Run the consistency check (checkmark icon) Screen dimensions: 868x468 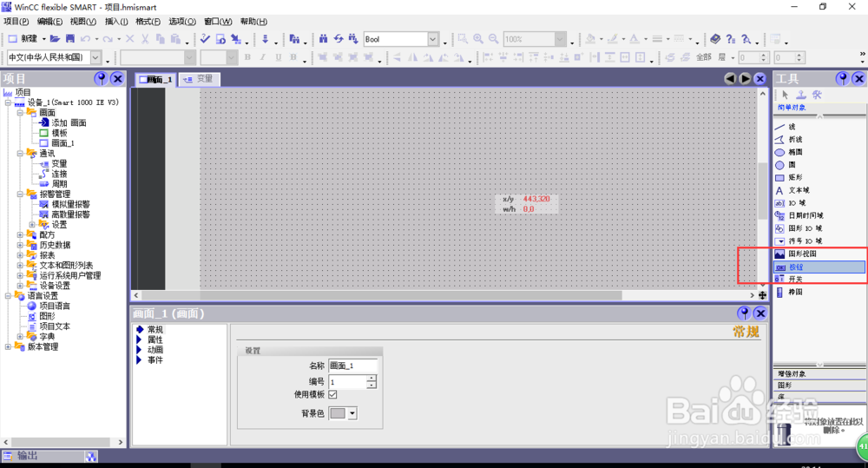click(205, 39)
